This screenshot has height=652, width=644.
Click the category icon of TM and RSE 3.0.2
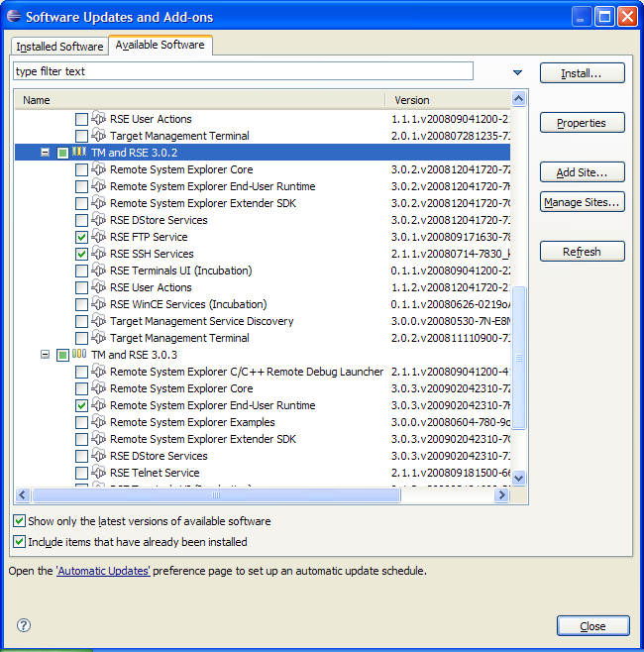coord(79,152)
